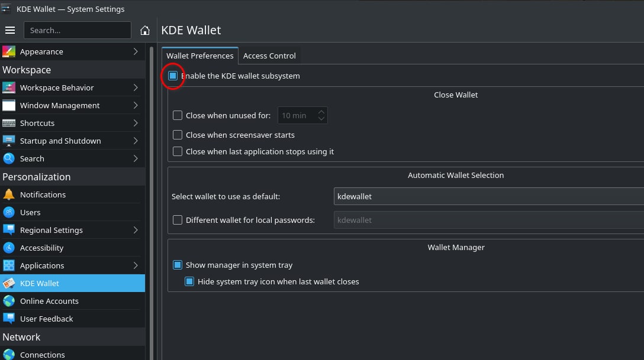Click the Notifications bell icon
This screenshot has height=360, width=644.
click(x=9, y=194)
